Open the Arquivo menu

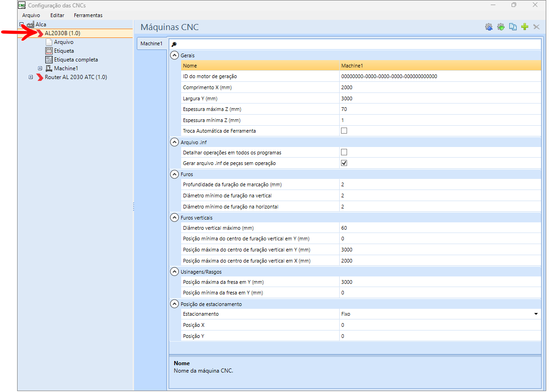[x=31, y=15]
